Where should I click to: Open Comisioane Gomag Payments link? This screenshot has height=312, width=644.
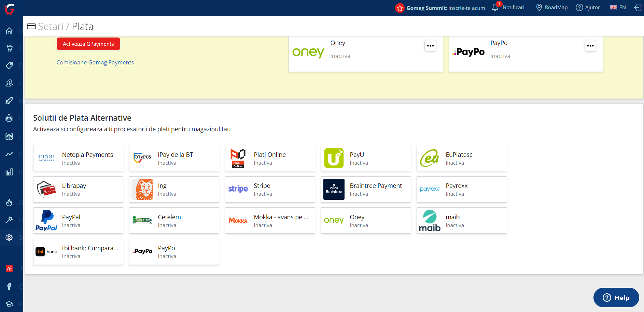pos(95,62)
